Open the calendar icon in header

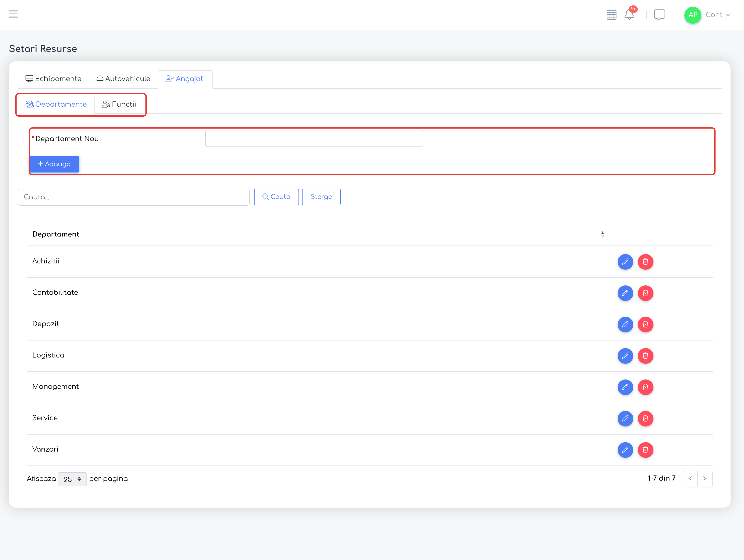point(611,15)
